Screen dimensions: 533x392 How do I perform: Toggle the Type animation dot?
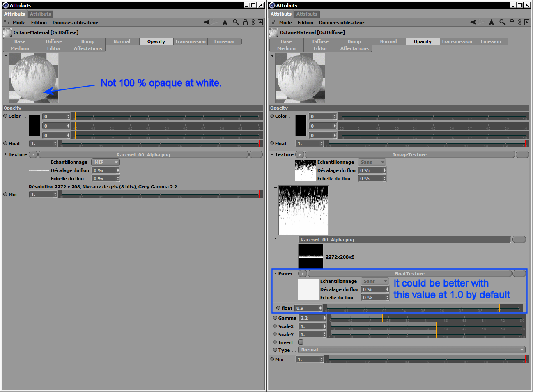click(x=275, y=350)
